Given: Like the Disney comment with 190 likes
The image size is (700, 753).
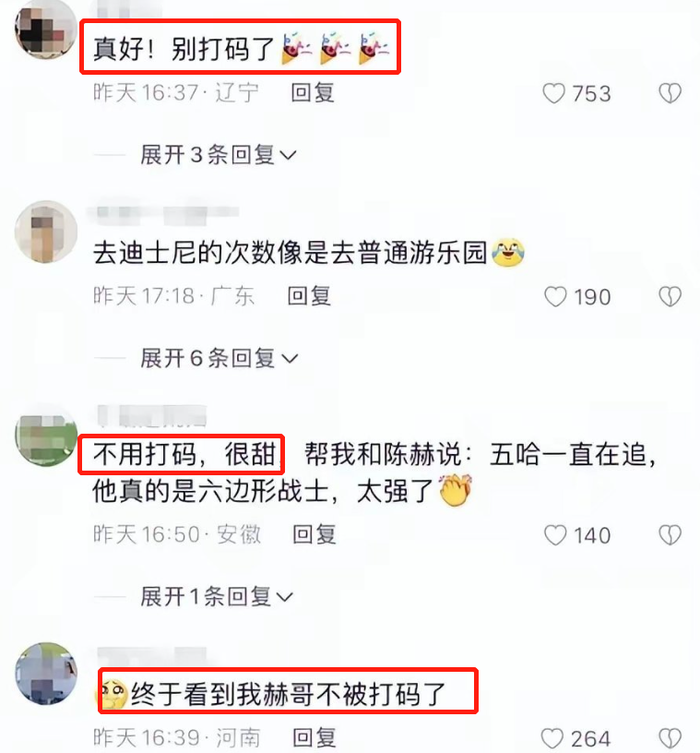Looking at the screenshot, I should tap(555, 297).
